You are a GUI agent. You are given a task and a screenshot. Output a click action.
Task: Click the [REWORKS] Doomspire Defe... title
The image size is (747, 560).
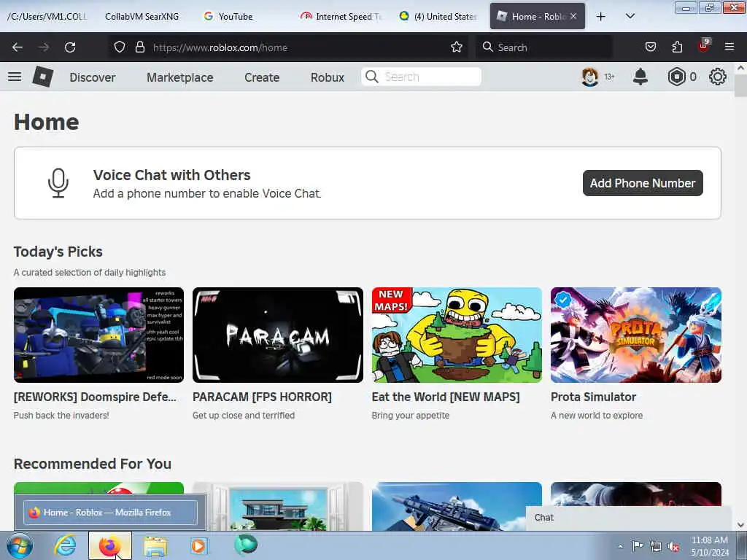click(x=95, y=397)
